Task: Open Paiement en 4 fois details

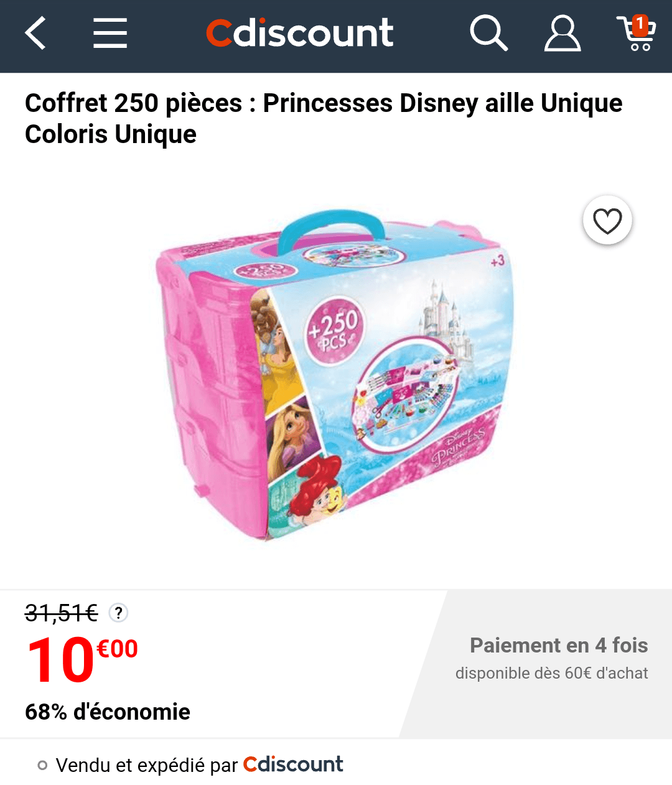Action: click(x=559, y=646)
